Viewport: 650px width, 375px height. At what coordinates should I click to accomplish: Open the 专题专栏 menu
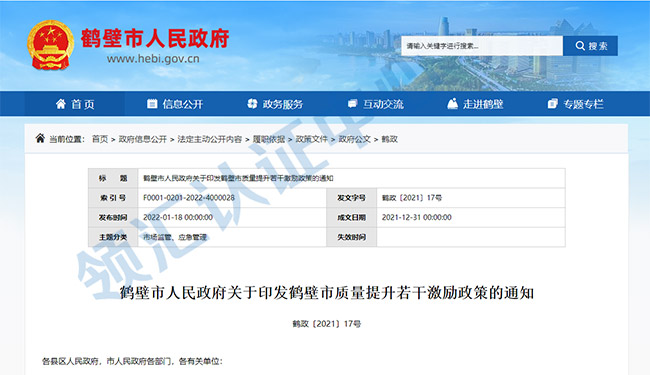575,104
